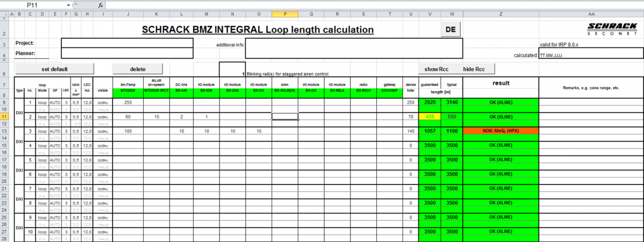Click the "length [m]" subheading
This screenshot has width=644, height=242.
coord(440,91)
